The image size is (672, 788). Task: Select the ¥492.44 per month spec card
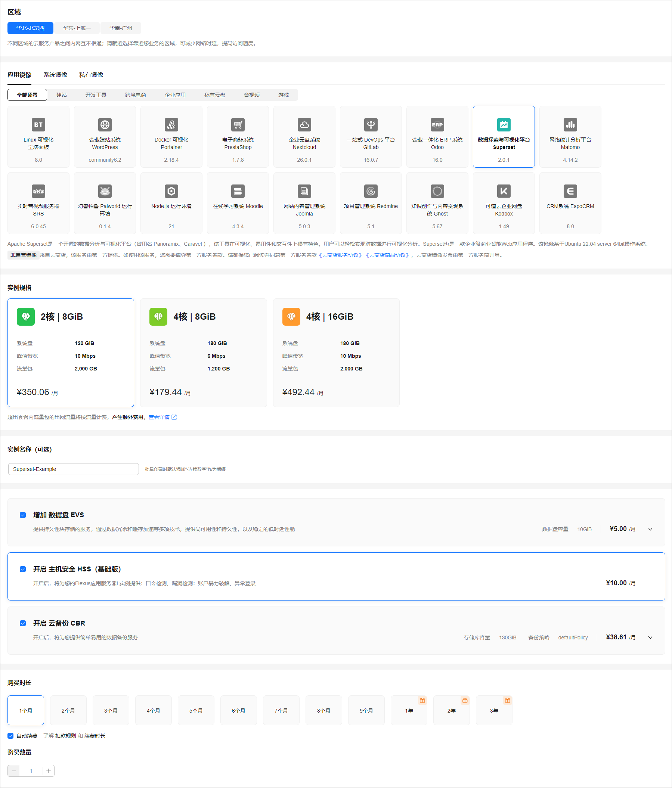[x=336, y=353]
